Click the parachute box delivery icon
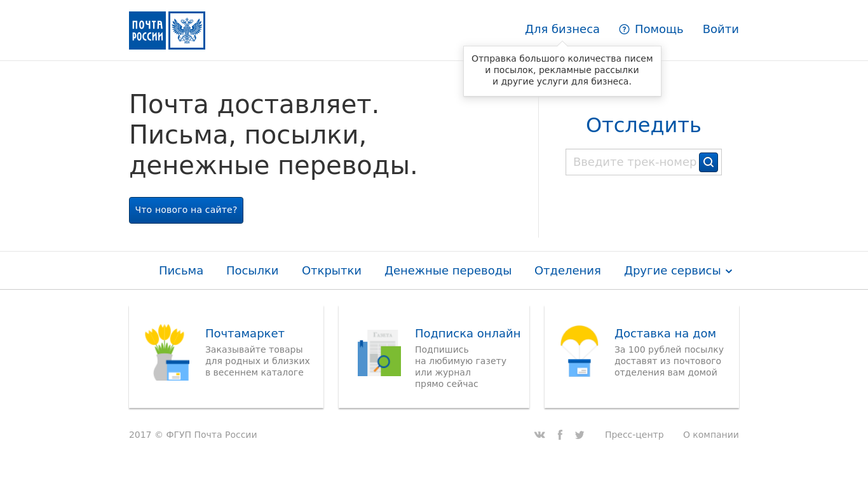 [x=580, y=351]
